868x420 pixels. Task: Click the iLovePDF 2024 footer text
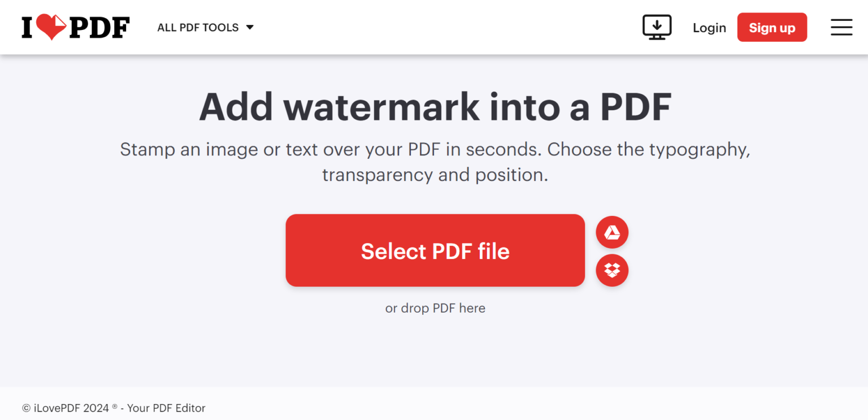[x=113, y=408]
